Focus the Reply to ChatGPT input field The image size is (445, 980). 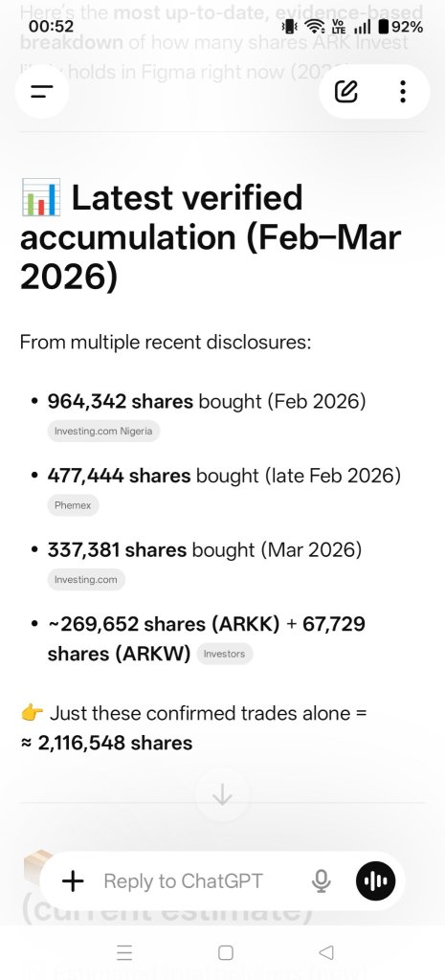[x=200, y=881]
